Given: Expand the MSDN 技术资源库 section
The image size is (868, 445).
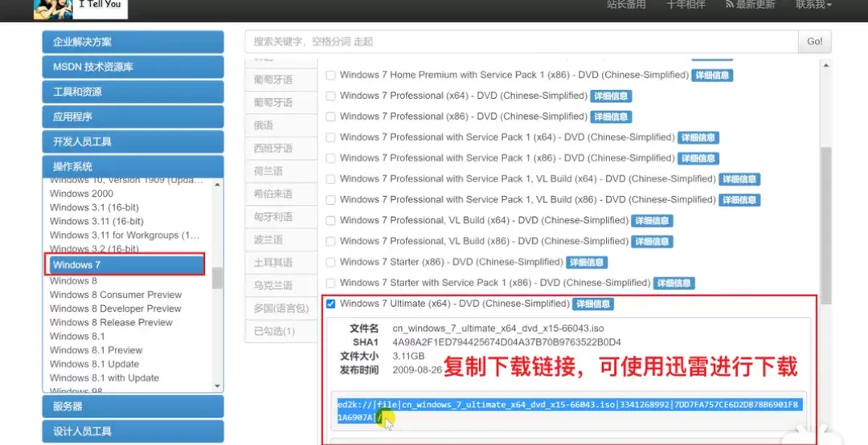Looking at the screenshot, I should [133, 67].
